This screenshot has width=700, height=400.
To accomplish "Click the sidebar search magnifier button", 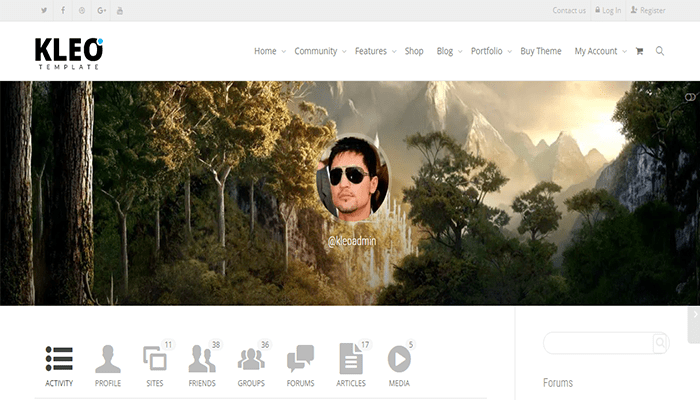I will (x=661, y=343).
